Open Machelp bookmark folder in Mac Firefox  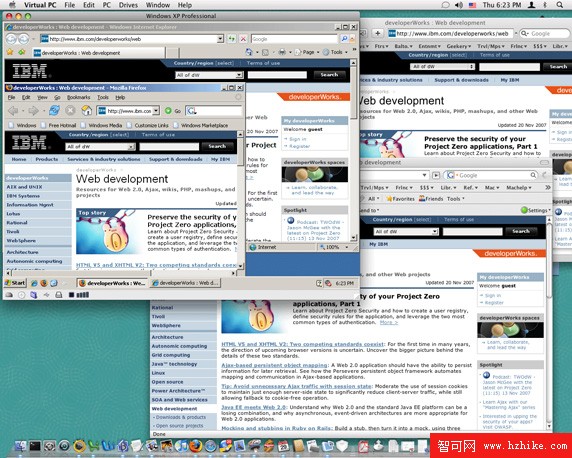518,188
